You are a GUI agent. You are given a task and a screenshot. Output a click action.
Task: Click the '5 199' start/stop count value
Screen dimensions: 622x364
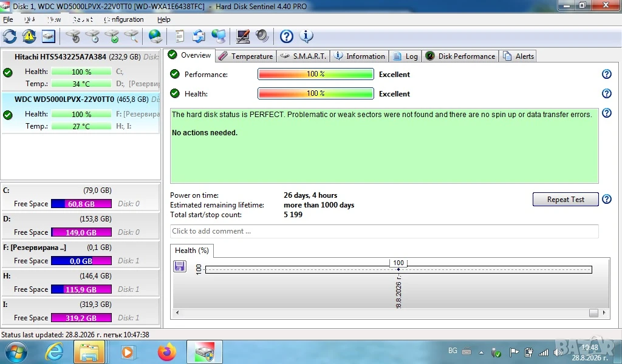tap(293, 215)
